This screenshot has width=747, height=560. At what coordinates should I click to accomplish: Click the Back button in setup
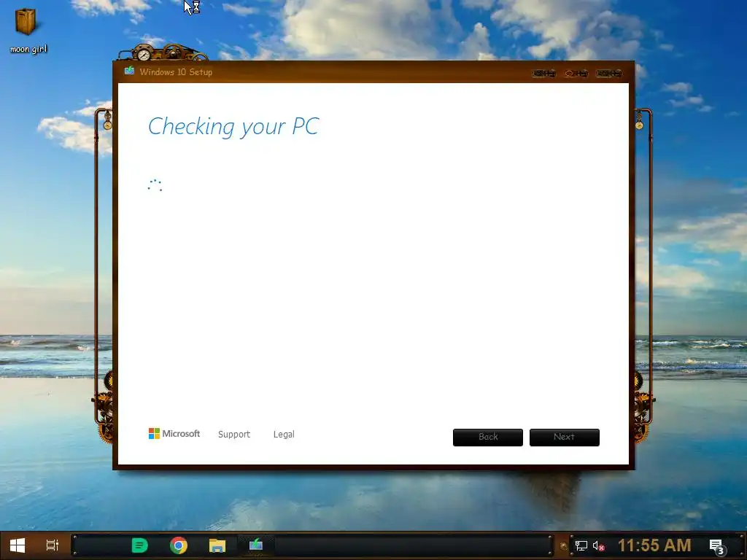pyautogui.click(x=488, y=437)
